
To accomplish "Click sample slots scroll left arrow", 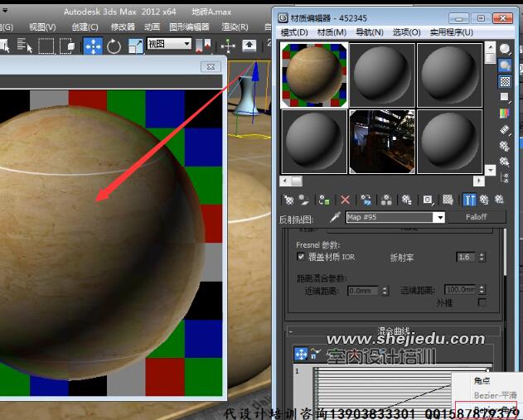I will click(284, 181).
